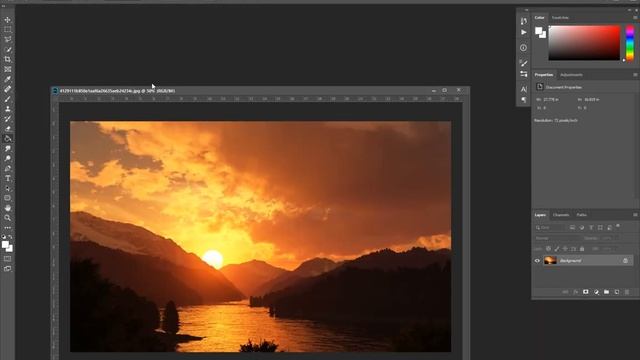
Task: Open the Layers panel options menu
Action: tap(635, 215)
